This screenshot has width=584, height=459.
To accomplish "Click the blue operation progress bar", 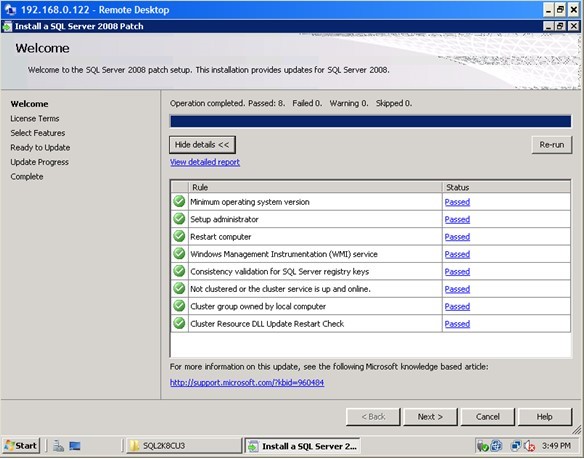I will (370, 121).
